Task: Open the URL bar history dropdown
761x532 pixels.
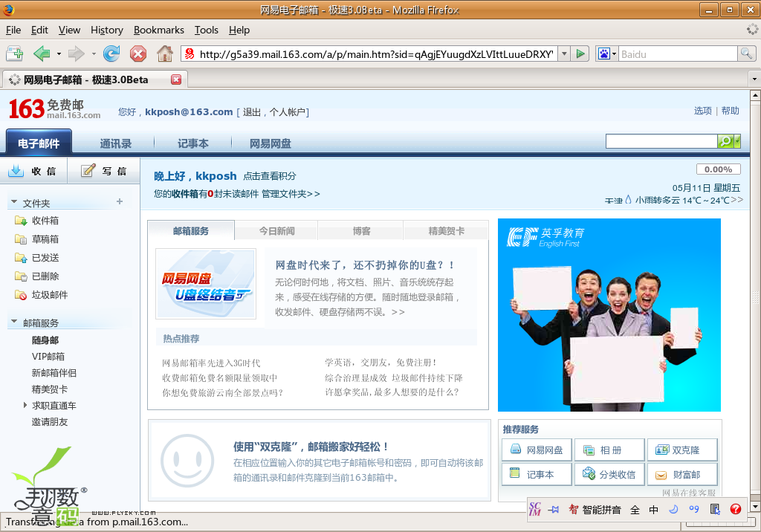Action: 564,54
